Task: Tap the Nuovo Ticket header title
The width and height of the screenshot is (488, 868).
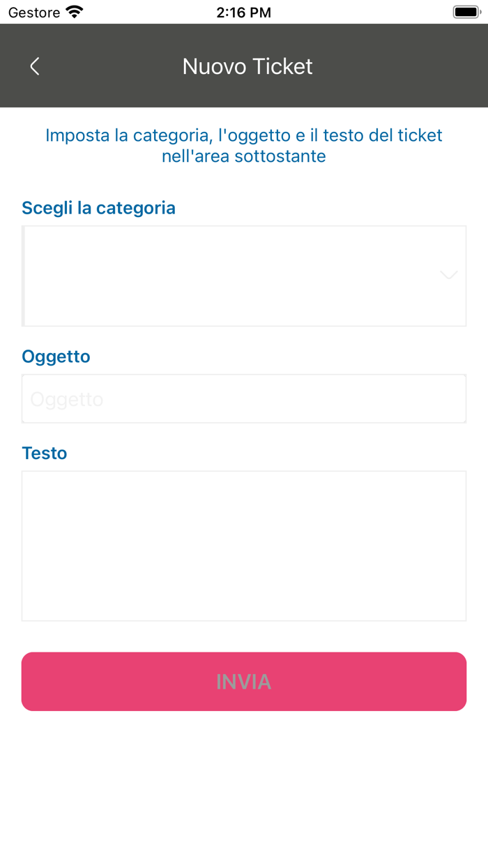Action: click(x=247, y=66)
